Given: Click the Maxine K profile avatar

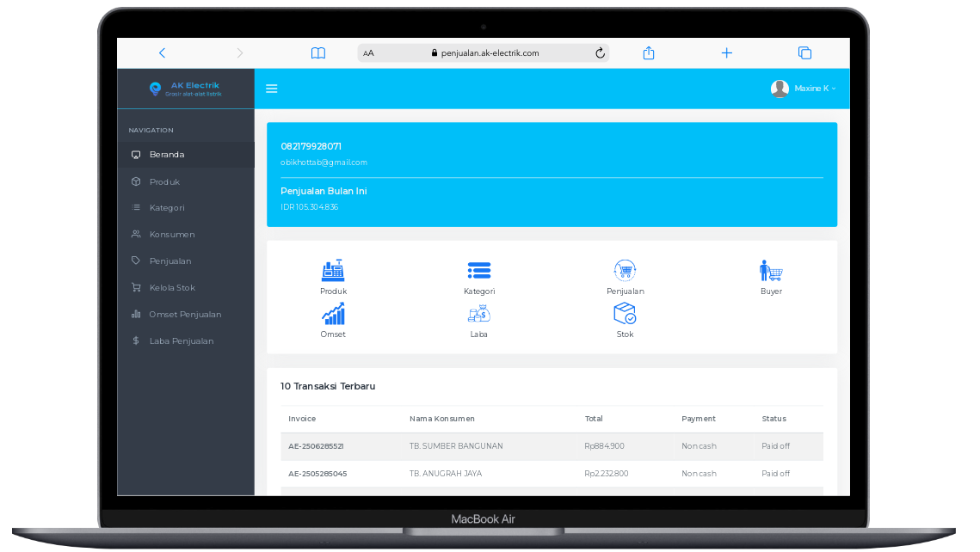Looking at the screenshot, I should [x=780, y=89].
